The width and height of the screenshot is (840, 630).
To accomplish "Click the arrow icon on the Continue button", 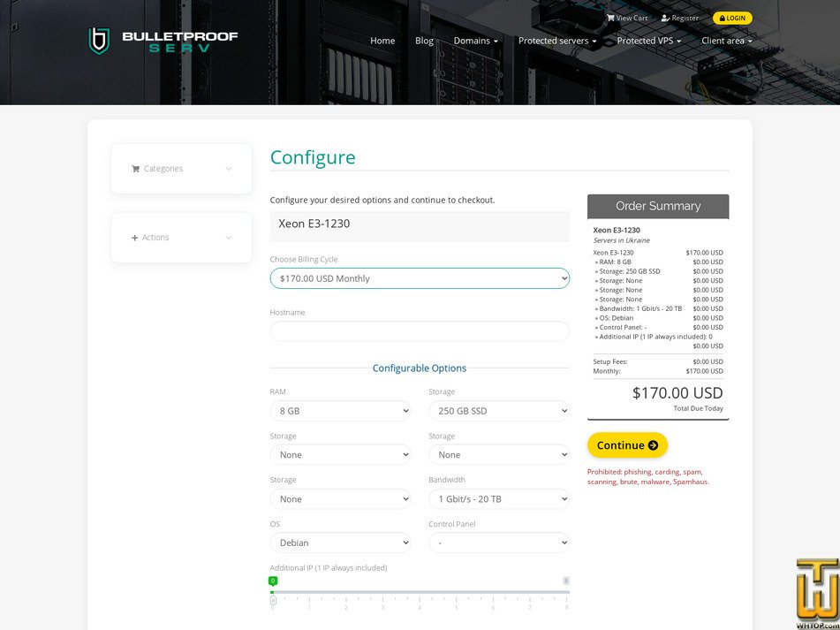I will [653, 445].
